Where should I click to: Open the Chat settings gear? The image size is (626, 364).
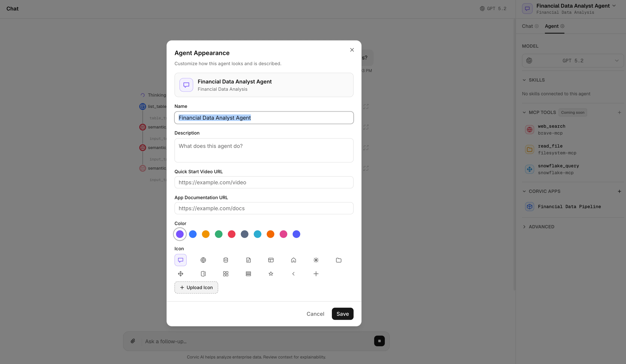click(x=537, y=26)
